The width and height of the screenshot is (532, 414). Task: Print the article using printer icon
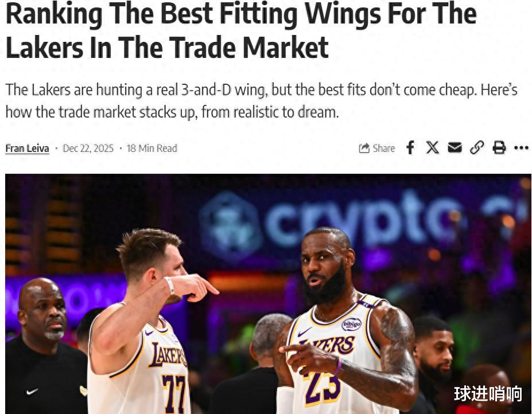coord(499,148)
